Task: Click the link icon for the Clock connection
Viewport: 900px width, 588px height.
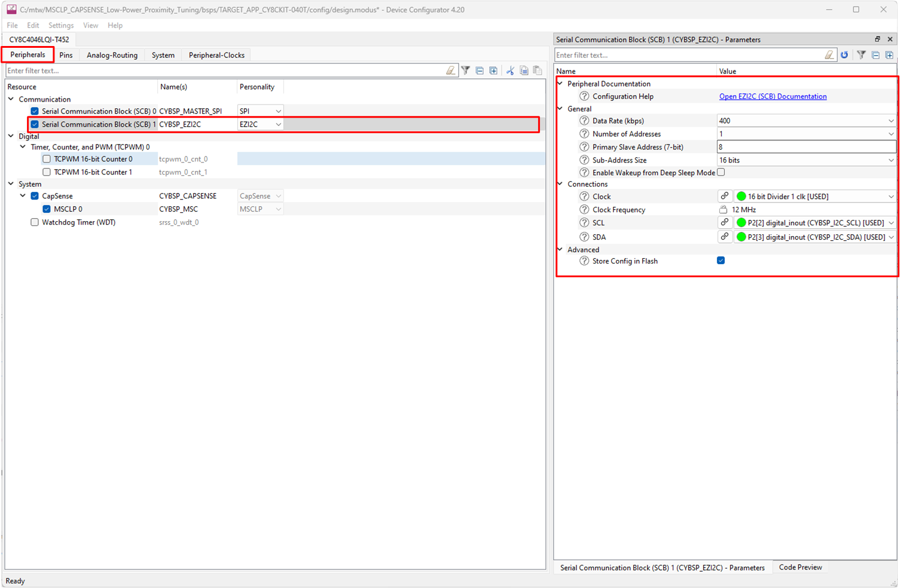Action: 725,196
